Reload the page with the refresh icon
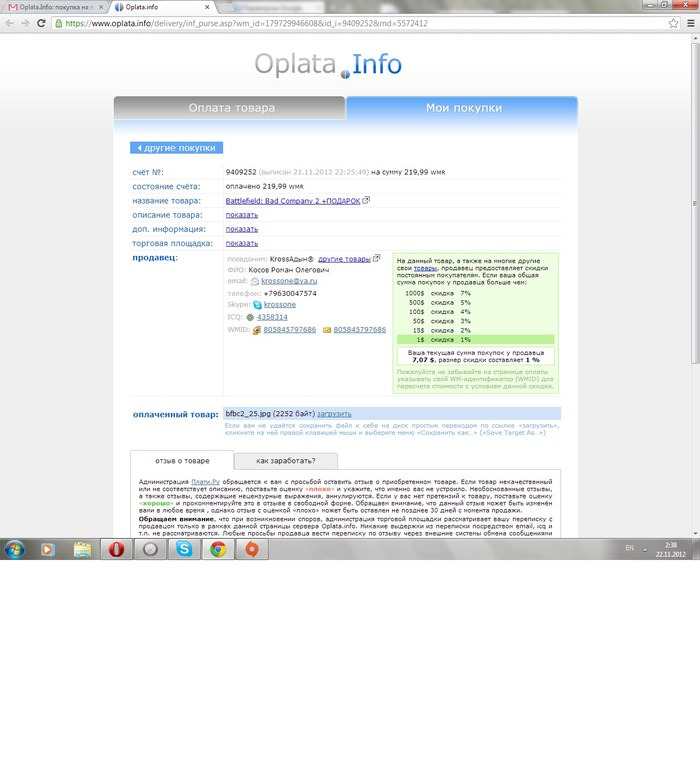Viewport: 700px width, 770px height. tap(41, 23)
